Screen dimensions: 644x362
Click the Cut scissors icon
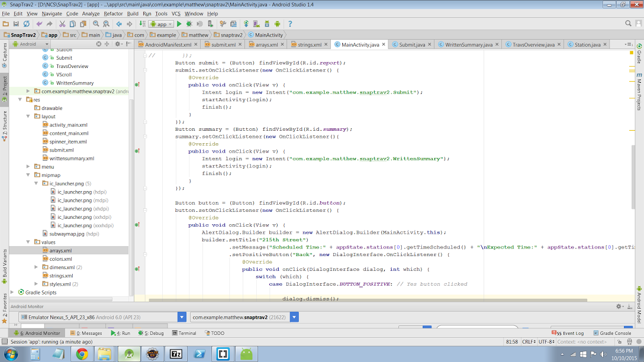(x=62, y=24)
